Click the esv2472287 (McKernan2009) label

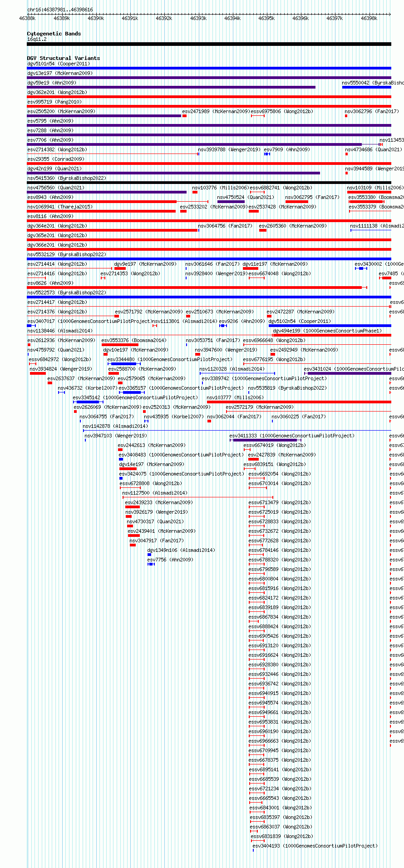(x=301, y=312)
